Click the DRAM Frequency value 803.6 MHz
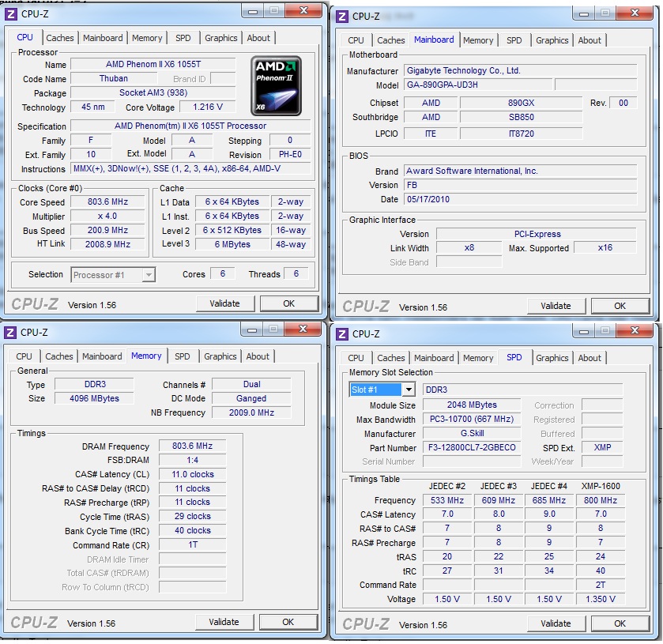 (192, 446)
